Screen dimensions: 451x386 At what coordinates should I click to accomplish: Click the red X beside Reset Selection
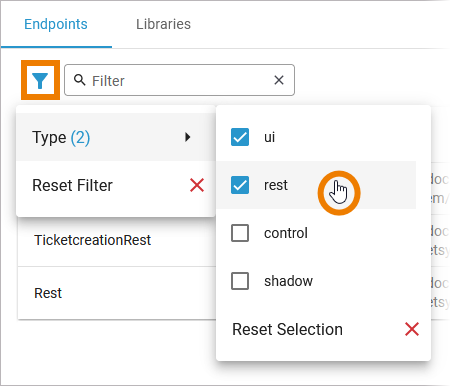412,329
